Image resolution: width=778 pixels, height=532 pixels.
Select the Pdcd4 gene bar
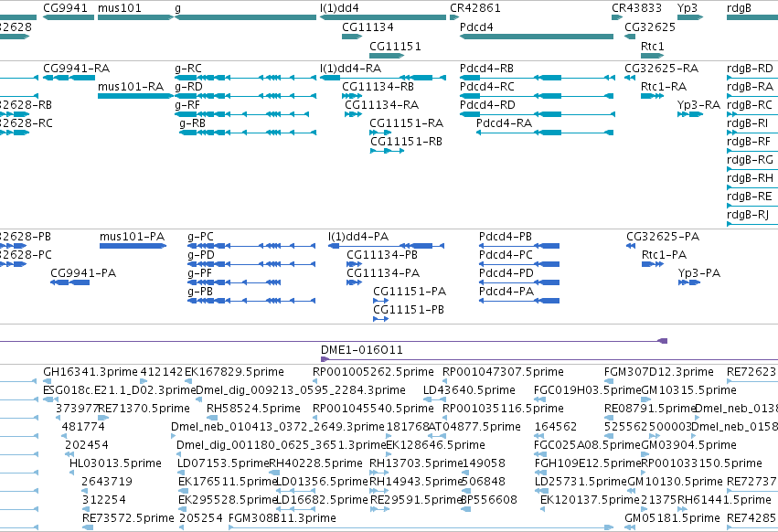537,37
